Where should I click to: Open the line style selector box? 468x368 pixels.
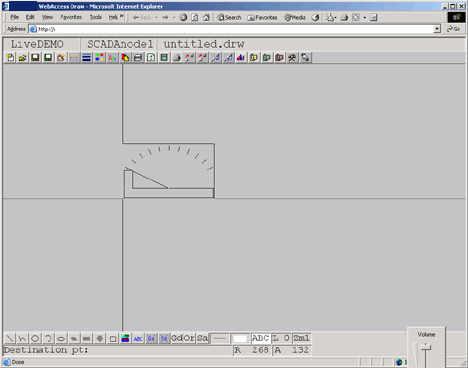click(220, 339)
